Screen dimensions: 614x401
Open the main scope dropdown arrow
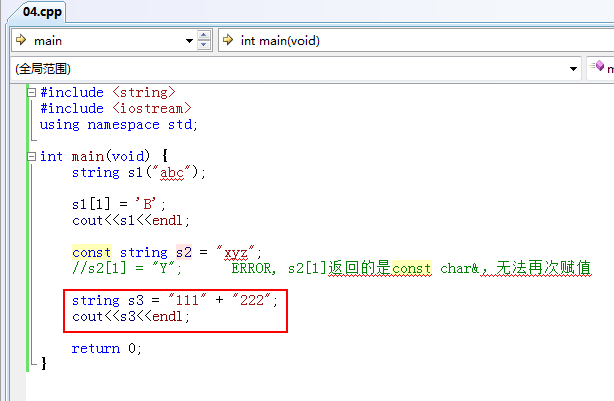pyautogui.click(x=190, y=41)
